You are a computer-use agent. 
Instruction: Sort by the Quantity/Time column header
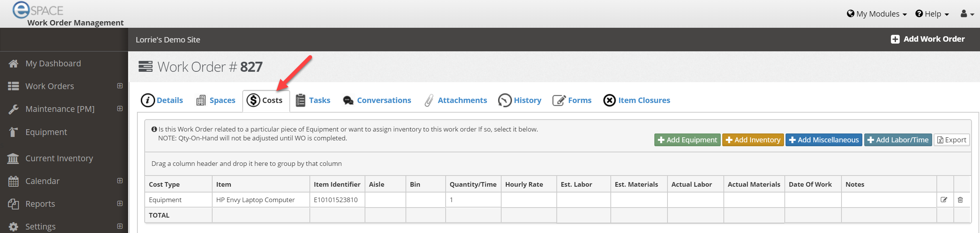point(473,184)
